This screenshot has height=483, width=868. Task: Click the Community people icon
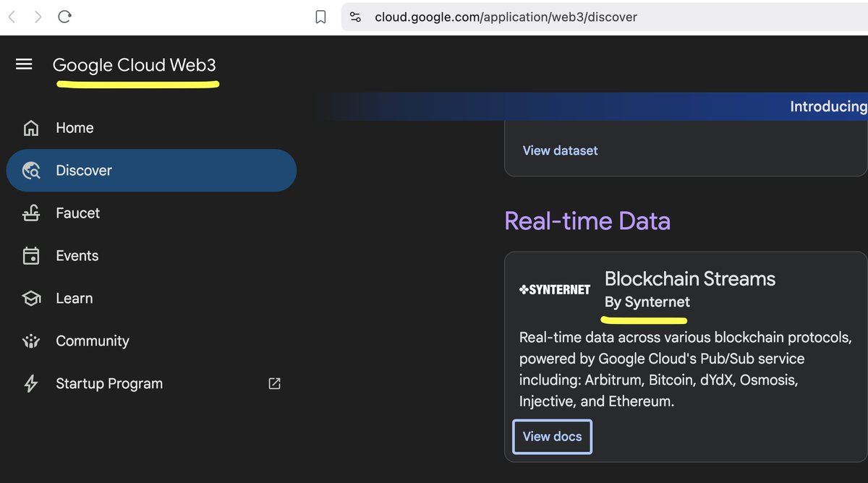click(x=31, y=341)
